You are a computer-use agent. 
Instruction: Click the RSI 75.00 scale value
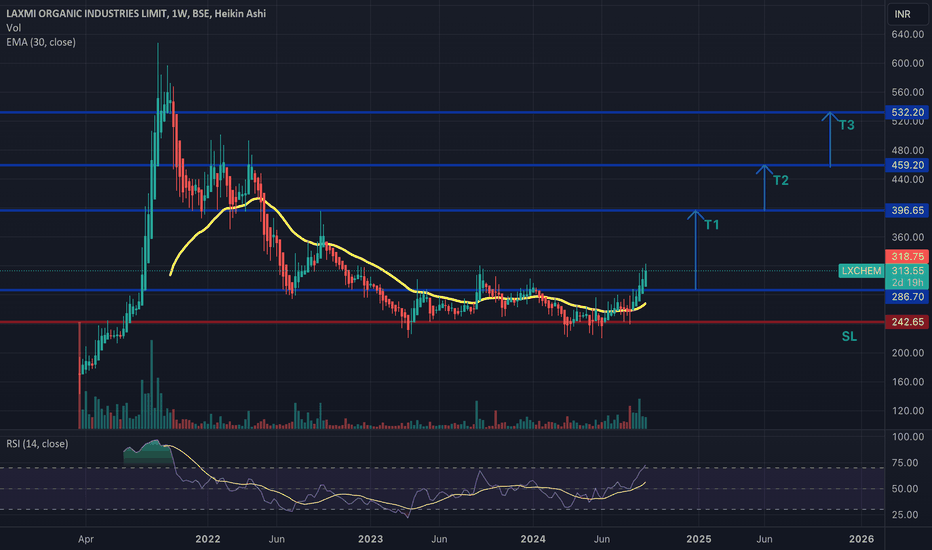pyautogui.click(x=905, y=463)
